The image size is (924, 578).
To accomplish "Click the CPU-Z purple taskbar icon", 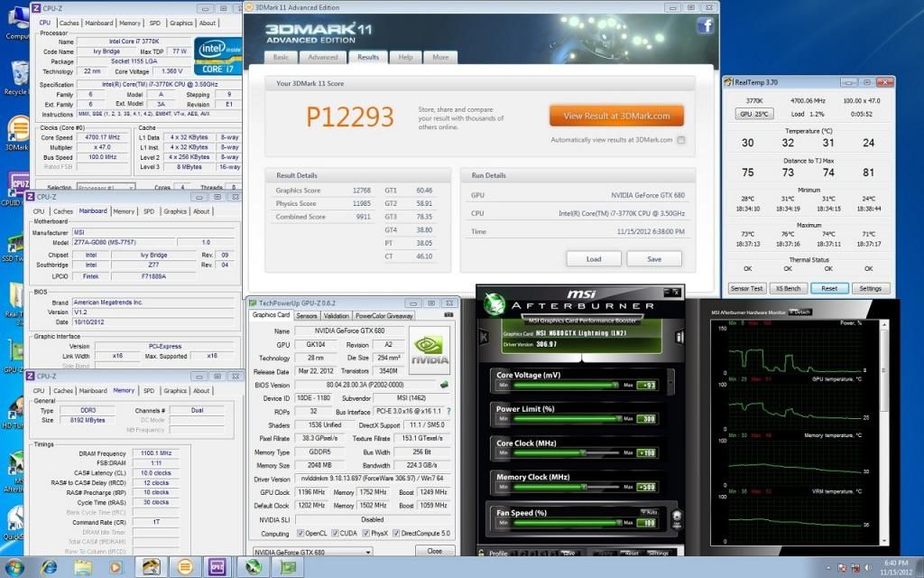I will (x=217, y=567).
